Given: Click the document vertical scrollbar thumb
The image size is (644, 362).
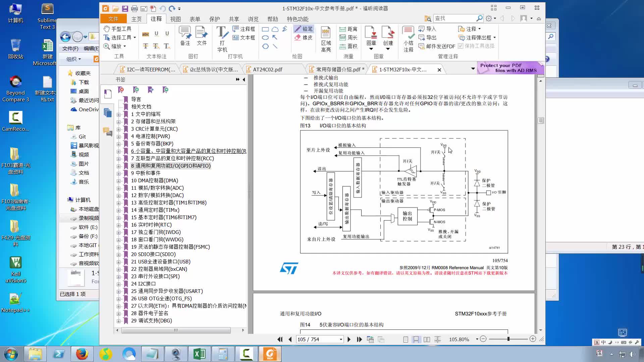Looking at the screenshot, I should click(x=541, y=120).
